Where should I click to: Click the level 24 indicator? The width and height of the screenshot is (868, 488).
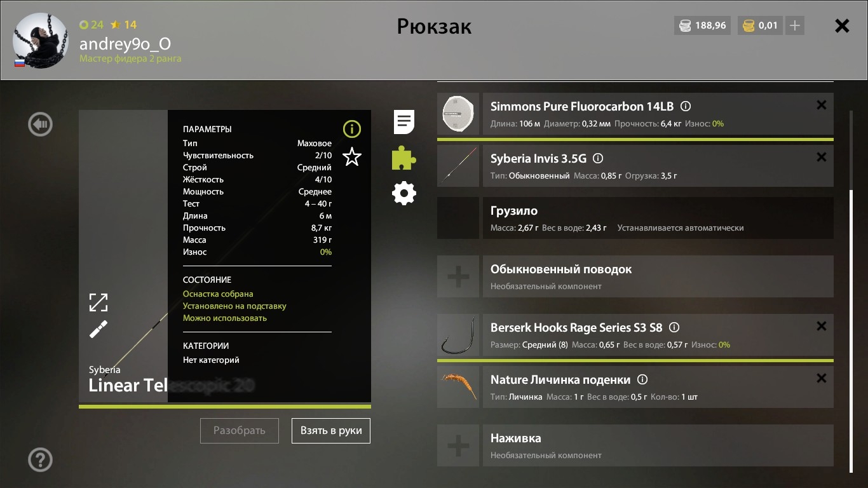92,25
